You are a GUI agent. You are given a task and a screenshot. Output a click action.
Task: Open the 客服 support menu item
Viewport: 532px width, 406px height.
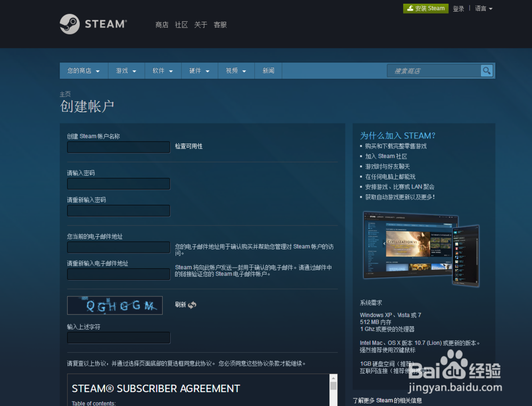(x=220, y=25)
